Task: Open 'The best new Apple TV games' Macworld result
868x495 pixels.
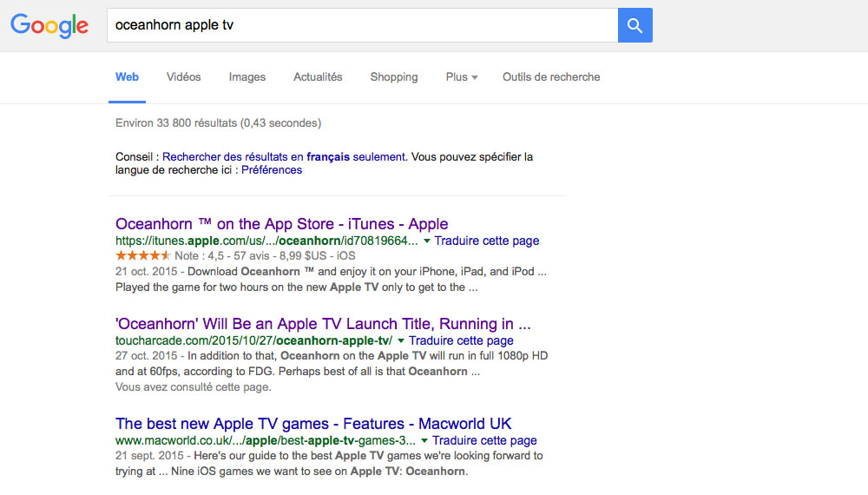Action: coord(313,424)
